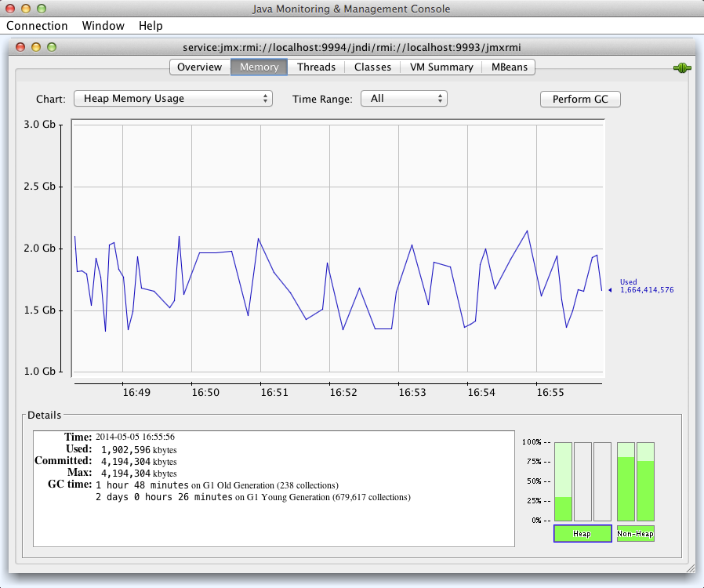Select the Memory tab
Image resolution: width=704 pixels, height=588 pixels.
(x=259, y=67)
